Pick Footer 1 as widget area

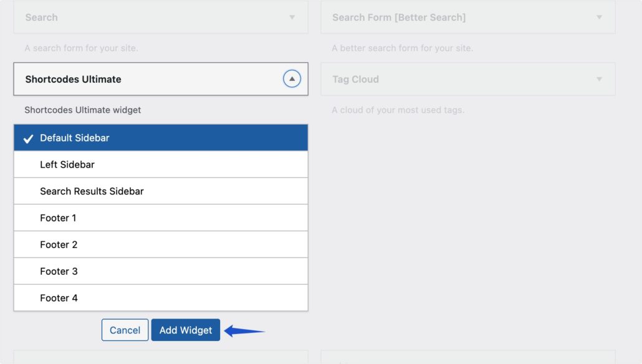(59, 218)
